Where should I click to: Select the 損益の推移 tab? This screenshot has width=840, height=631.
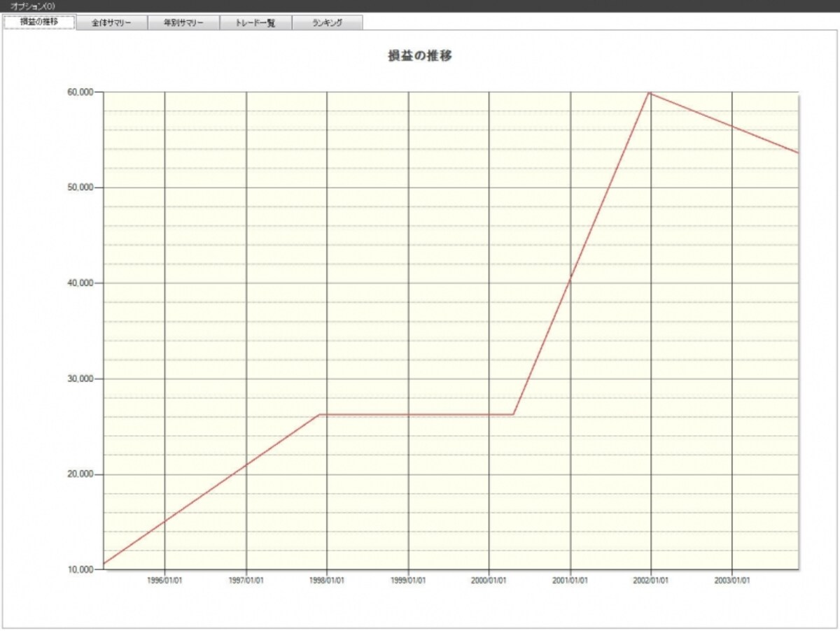point(39,22)
